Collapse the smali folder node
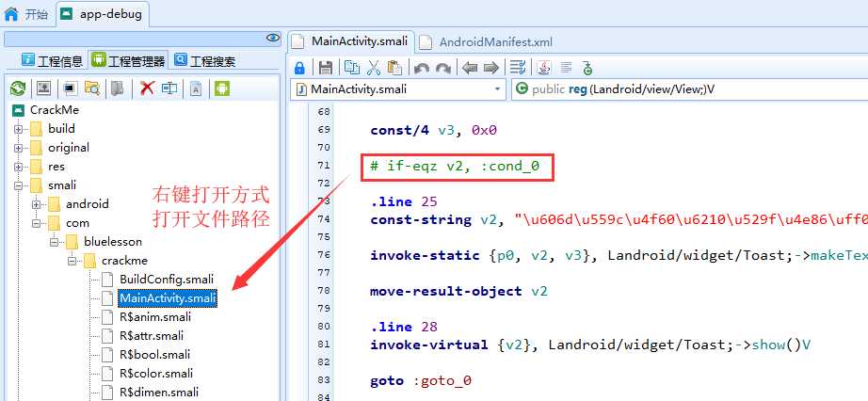868x401 pixels. (18, 186)
